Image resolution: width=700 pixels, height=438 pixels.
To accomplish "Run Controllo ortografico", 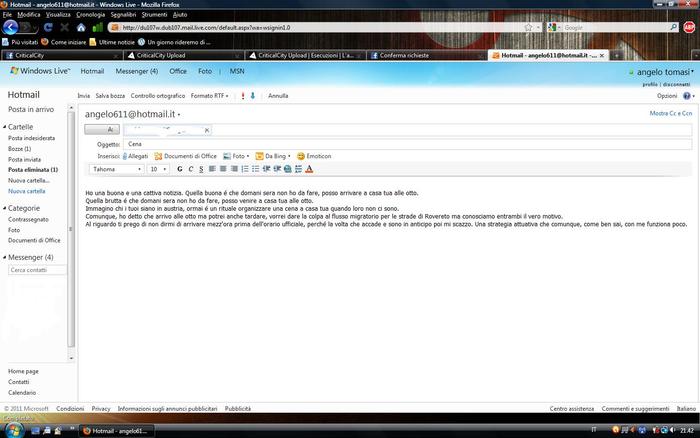I will pos(158,96).
